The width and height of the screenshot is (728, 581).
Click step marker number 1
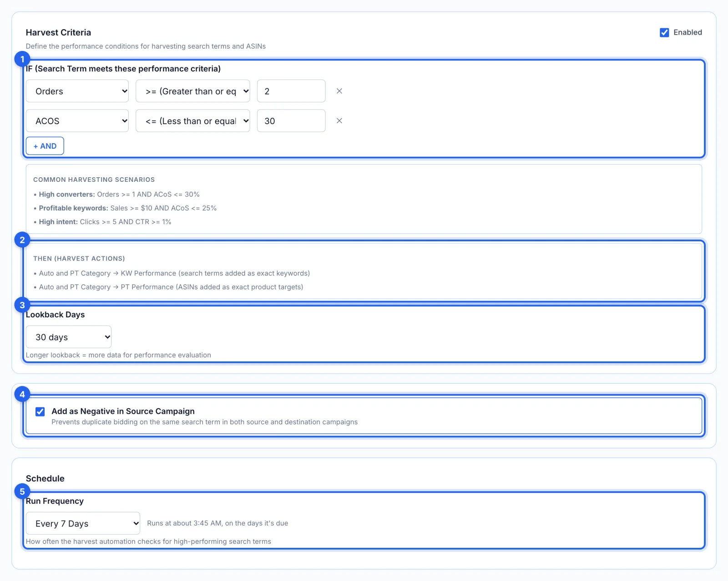22,59
